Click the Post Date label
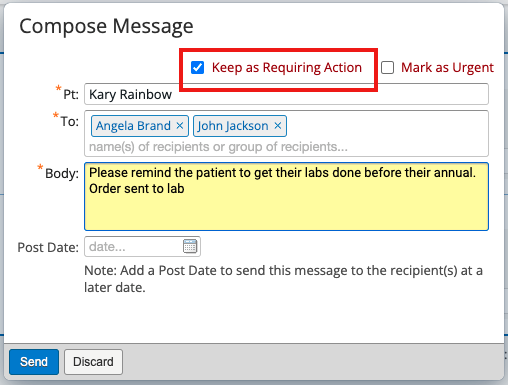The width and height of the screenshot is (508, 385). coord(48,247)
